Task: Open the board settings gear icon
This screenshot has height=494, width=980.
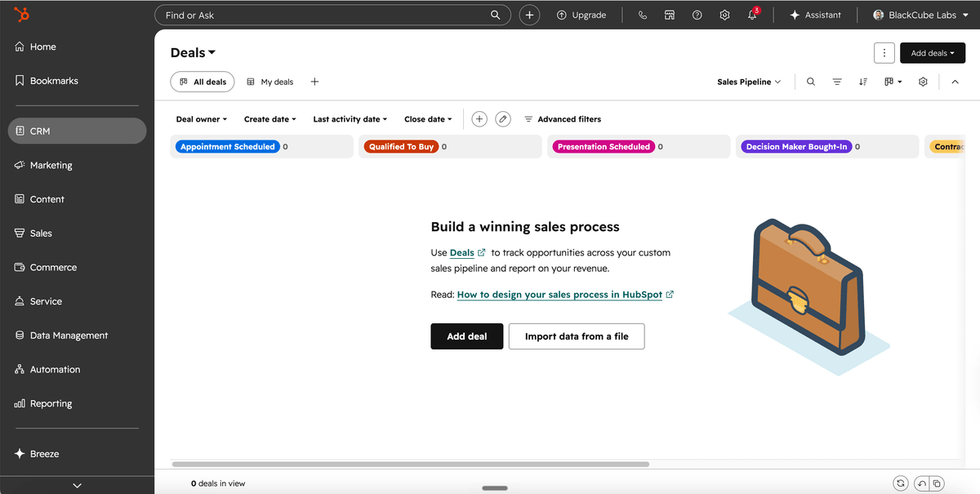Action: [923, 82]
